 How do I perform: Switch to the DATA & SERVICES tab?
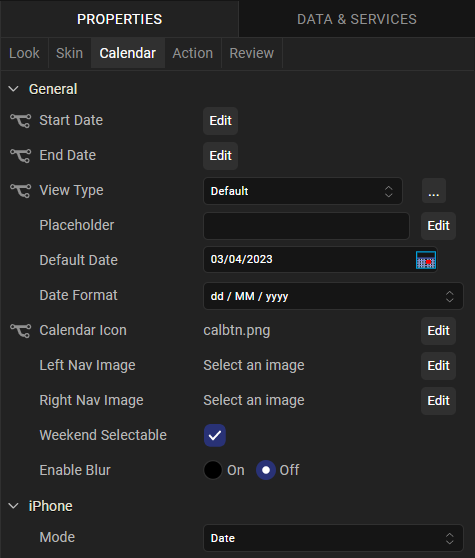point(357,19)
